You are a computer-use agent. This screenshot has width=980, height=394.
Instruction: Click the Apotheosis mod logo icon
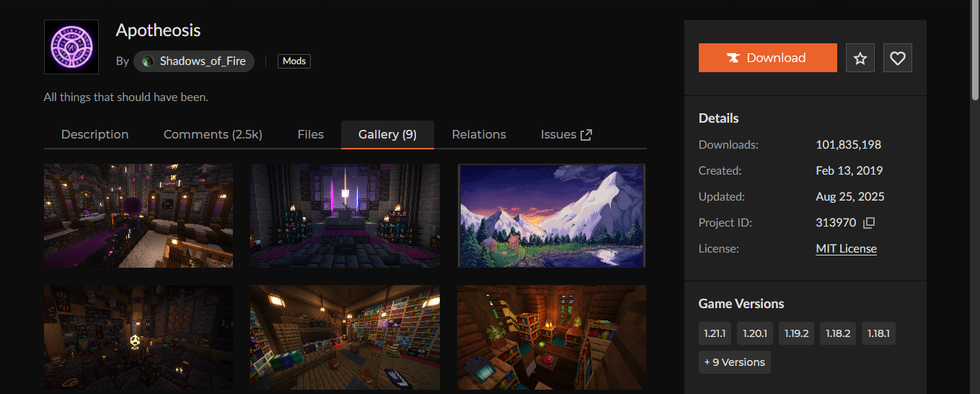click(x=71, y=47)
